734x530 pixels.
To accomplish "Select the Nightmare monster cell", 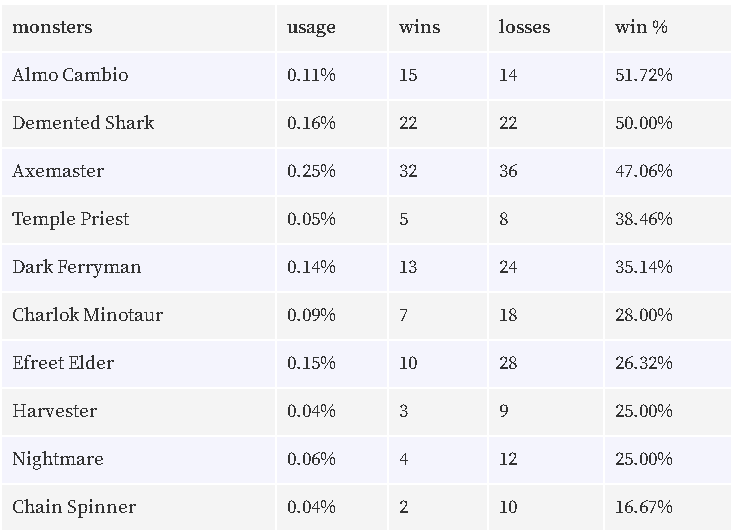I will point(58,459).
